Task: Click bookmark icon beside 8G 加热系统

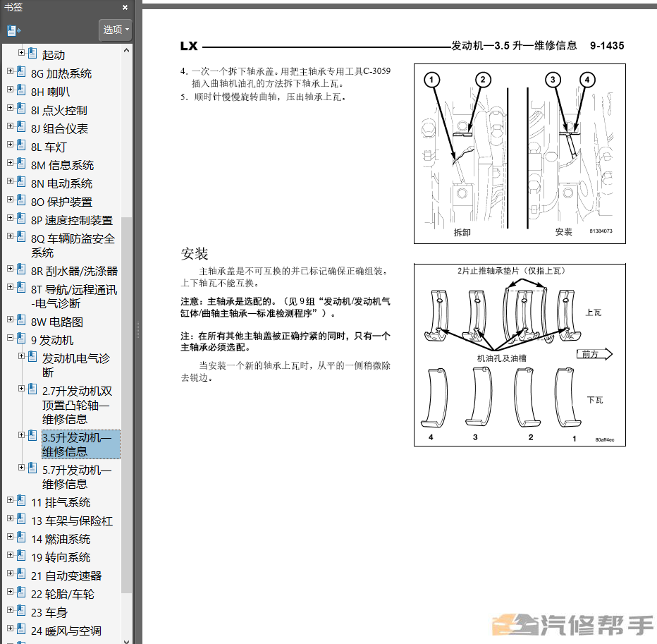Action: click(x=21, y=72)
